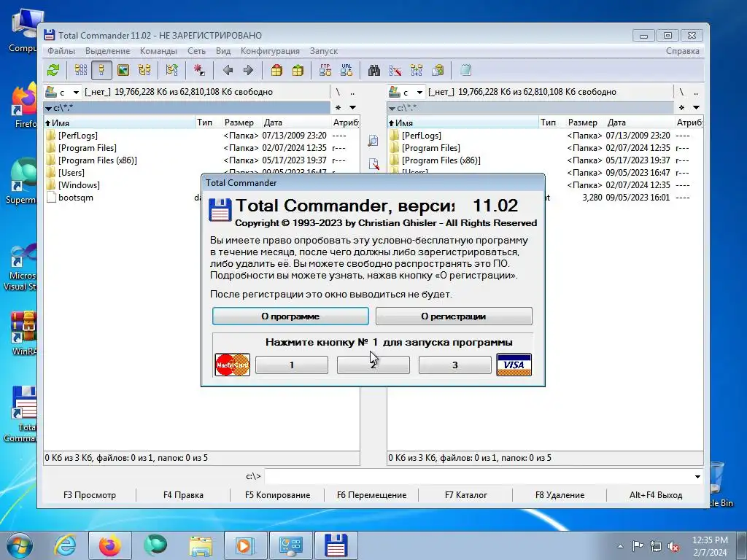Open the Сеть menu
Screen dimensions: 747x560
click(x=196, y=51)
